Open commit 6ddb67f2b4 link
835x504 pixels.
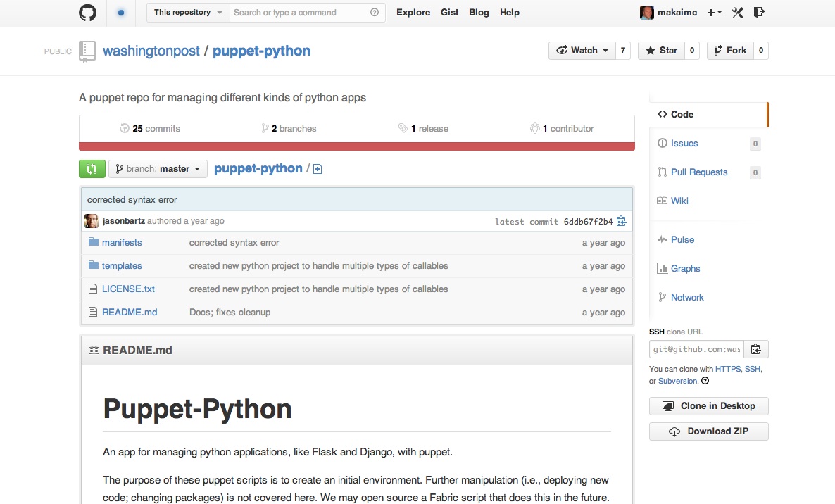(x=588, y=222)
